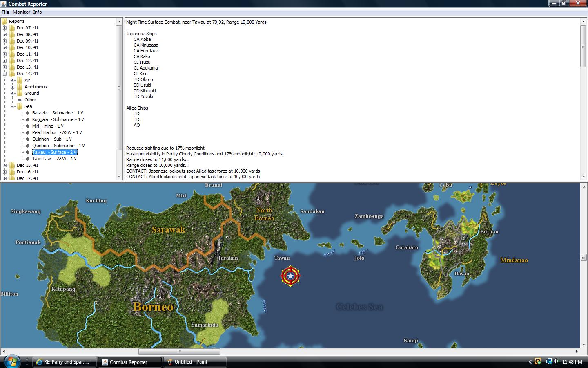The width and height of the screenshot is (588, 368).
Task: Click the report text scrollbar down arrow
Action: point(583,177)
